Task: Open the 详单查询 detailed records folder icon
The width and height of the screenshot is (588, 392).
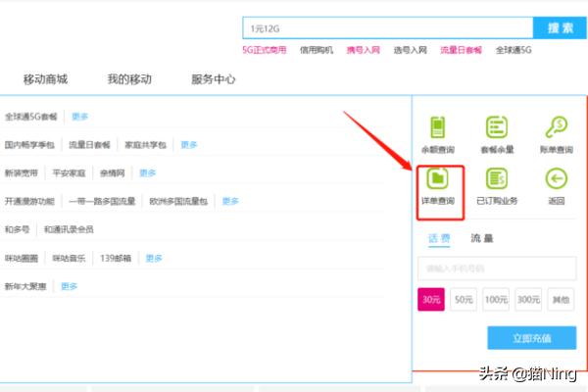Action: click(x=438, y=178)
